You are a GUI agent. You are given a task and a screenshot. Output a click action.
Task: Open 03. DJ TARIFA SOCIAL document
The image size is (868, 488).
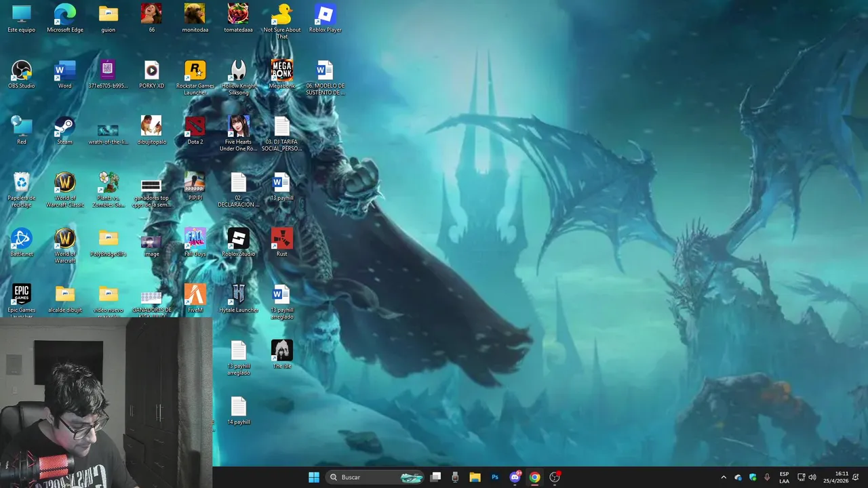(x=282, y=134)
